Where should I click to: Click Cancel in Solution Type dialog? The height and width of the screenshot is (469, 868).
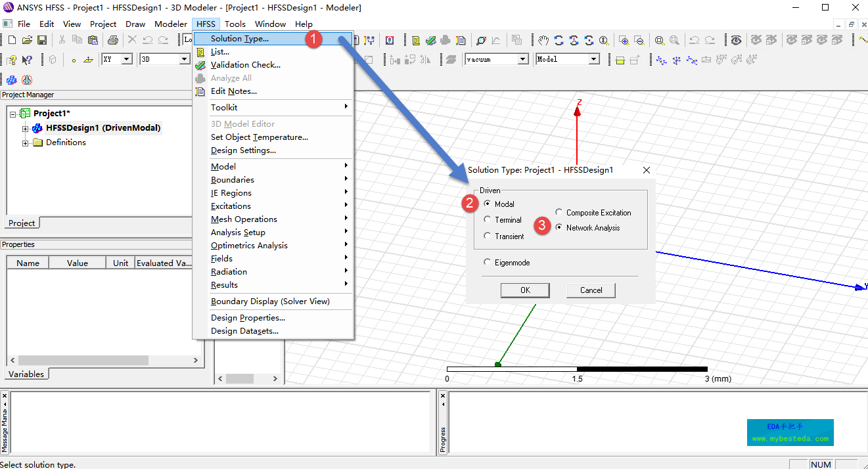[591, 290]
